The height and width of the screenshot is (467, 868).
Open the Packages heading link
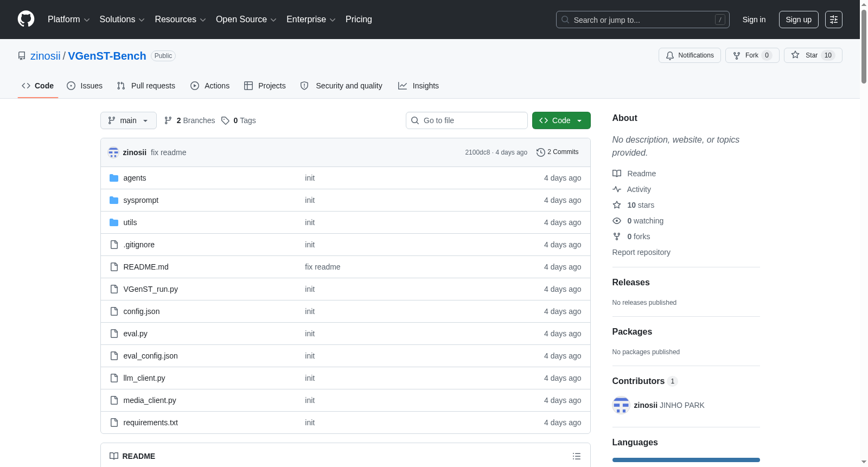coord(632,332)
